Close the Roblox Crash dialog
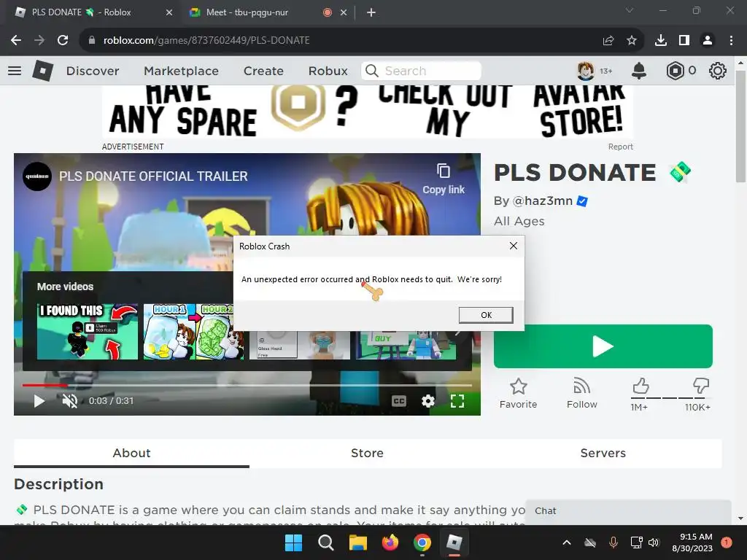Screen dimensions: 747x560 coord(513,246)
